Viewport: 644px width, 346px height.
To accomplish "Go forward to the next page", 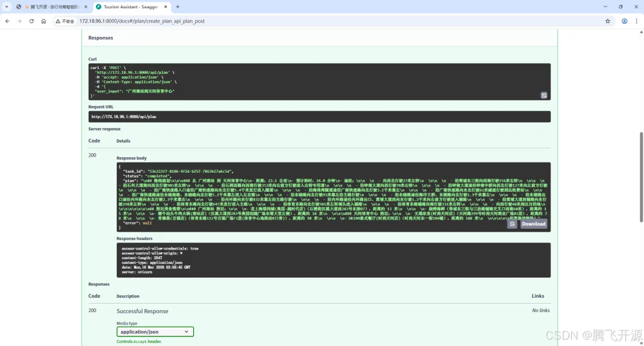I will tap(19, 21).
